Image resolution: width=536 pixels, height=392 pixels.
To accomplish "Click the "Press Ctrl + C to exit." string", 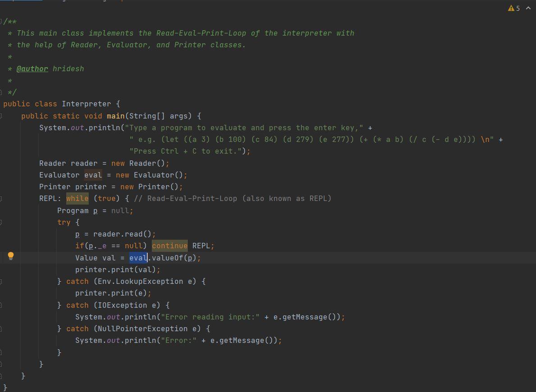I will pos(185,151).
